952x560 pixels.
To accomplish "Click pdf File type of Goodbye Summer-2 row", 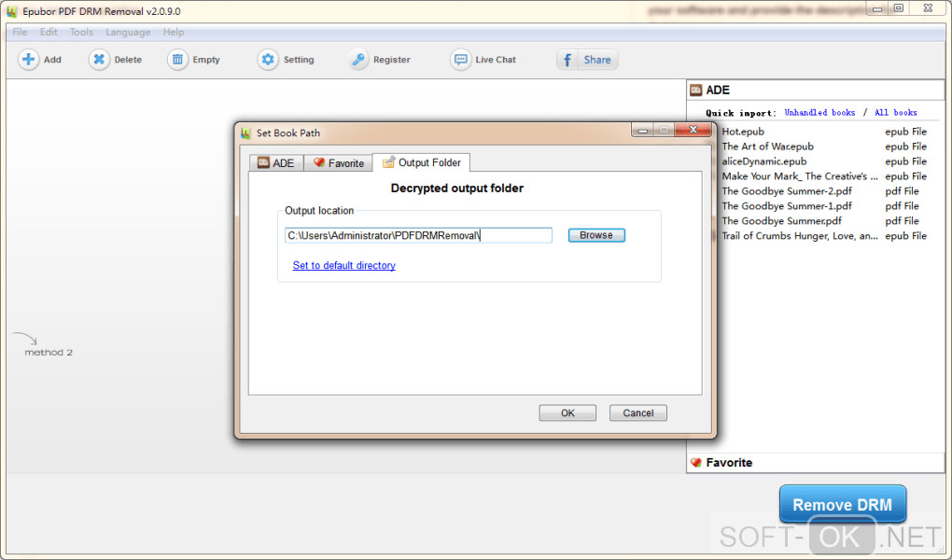I will (x=902, y=190).
